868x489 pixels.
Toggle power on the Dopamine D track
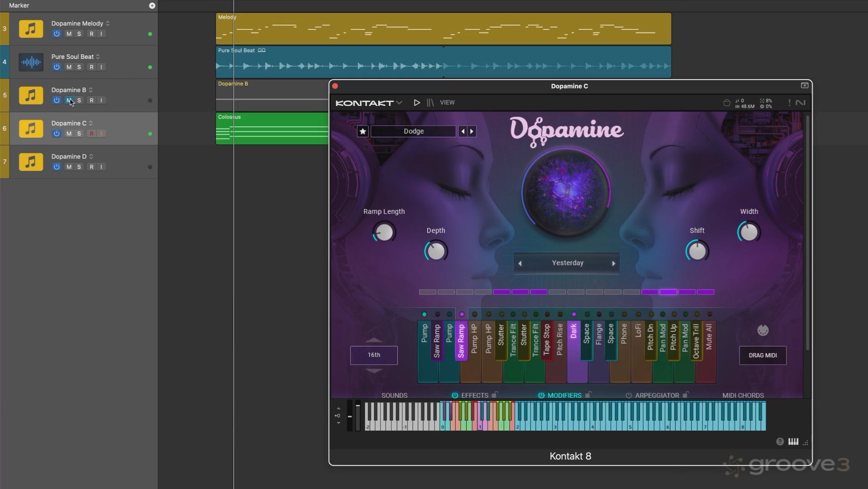point(57,167)
